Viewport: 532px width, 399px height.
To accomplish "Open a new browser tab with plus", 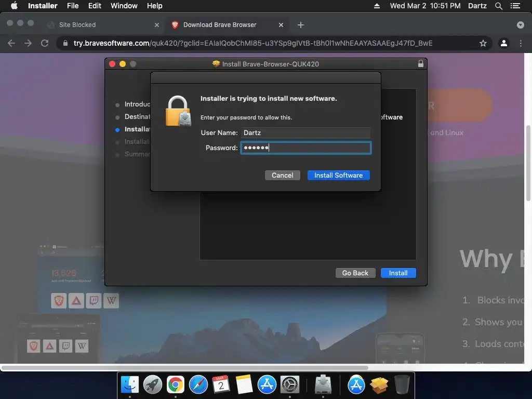I will tap(301, 25).
